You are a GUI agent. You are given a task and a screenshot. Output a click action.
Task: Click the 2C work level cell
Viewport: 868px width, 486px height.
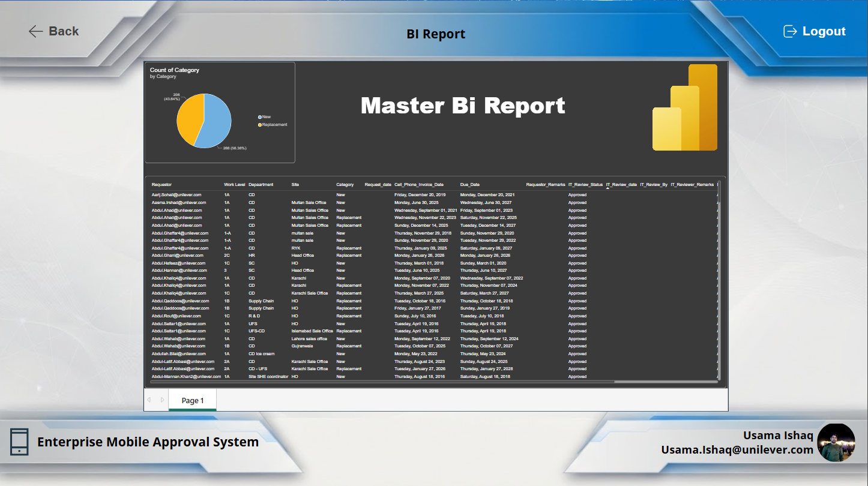coord(227,256)
